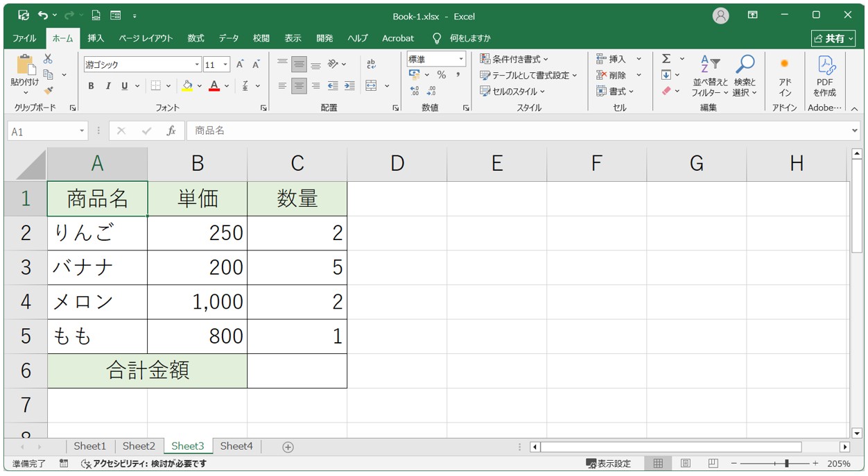Switch to the データ tab

pos(229,38)
